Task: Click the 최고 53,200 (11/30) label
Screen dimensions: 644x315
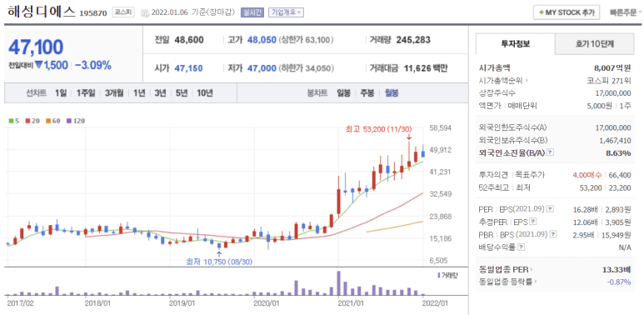Action: pos(379,130)
